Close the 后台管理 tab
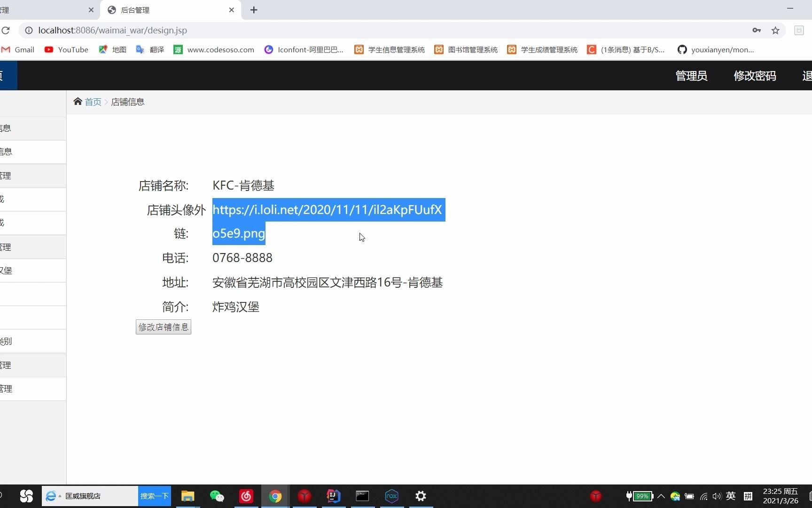This screenshot has width=812, height=508. (x=231, y=10)
